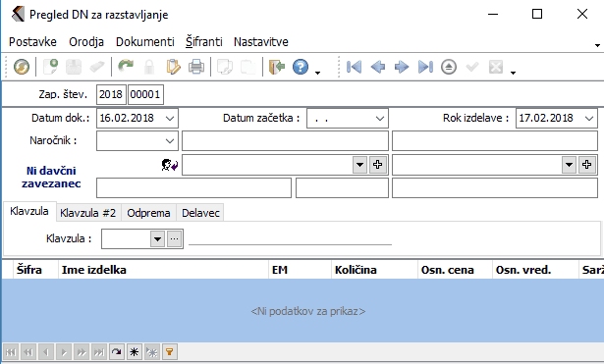Image resolution: width=604 pixels, height=364 pixels.
Task: Sort by Ime izdelka column header
Action: tap(163, 270)
